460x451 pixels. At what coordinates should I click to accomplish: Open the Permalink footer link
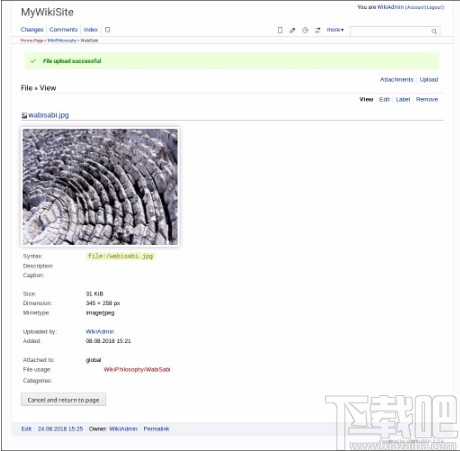point(156,429)
